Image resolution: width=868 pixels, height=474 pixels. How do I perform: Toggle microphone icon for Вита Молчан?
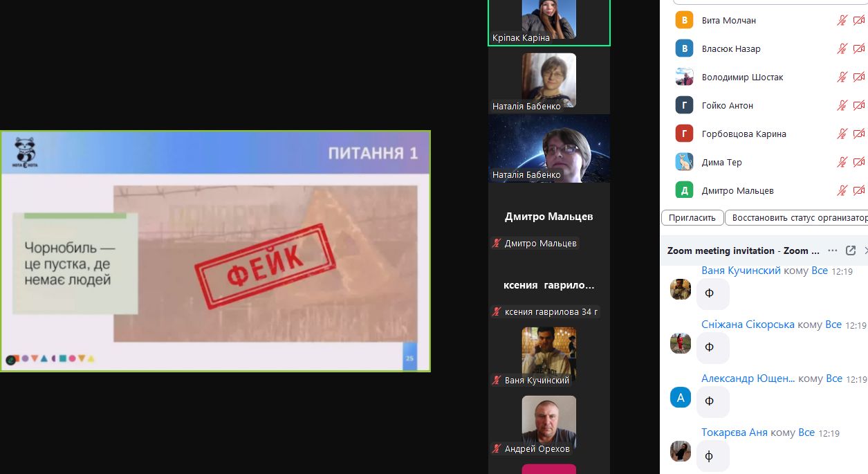coord(842,20)
